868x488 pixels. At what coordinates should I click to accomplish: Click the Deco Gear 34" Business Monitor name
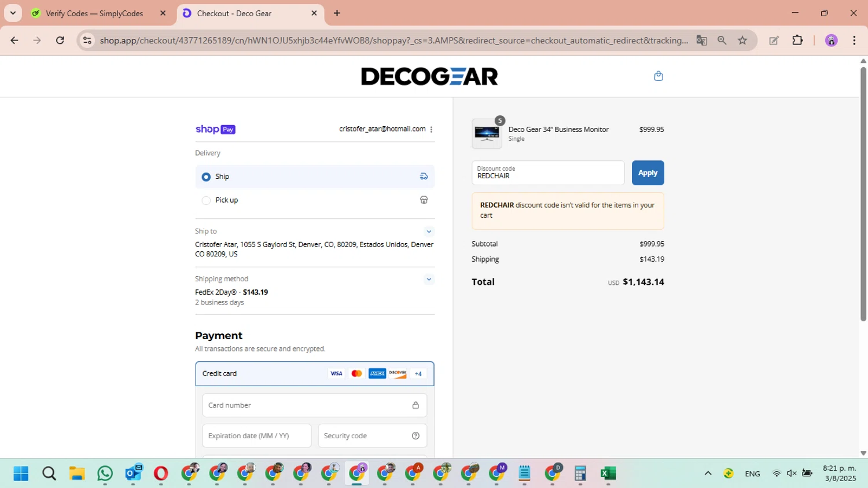[x=558, y=130]
